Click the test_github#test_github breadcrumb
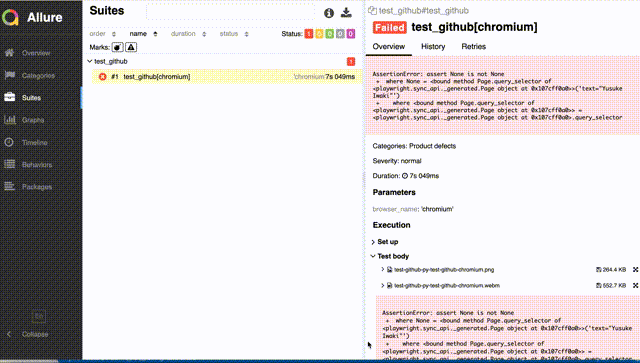 pyautogui.click(x=424, y=11)
